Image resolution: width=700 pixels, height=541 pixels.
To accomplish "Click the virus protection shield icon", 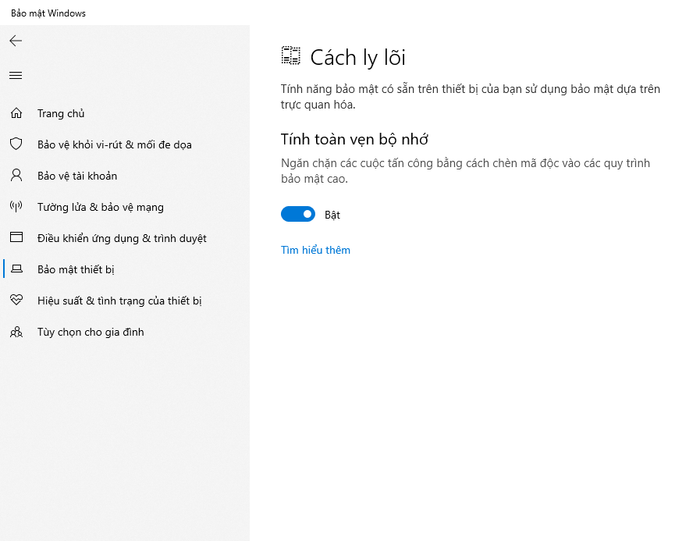I will [x=17, y=144].
